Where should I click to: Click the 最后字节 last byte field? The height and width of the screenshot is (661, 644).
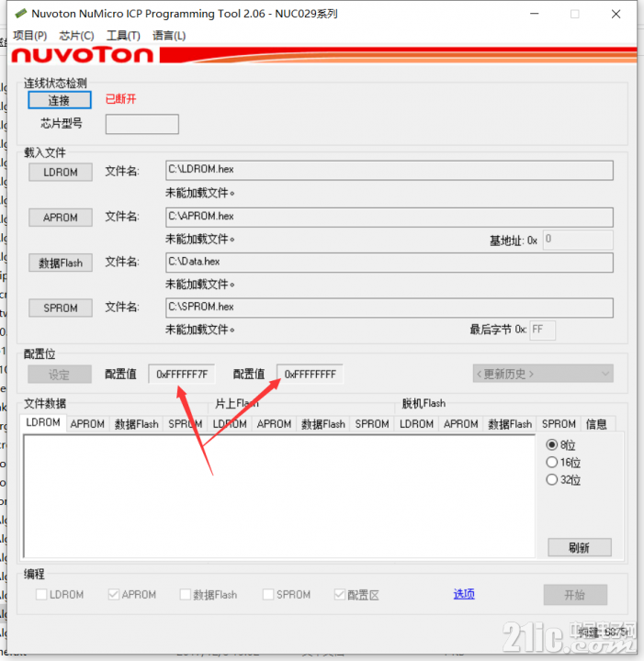[542, 330]
